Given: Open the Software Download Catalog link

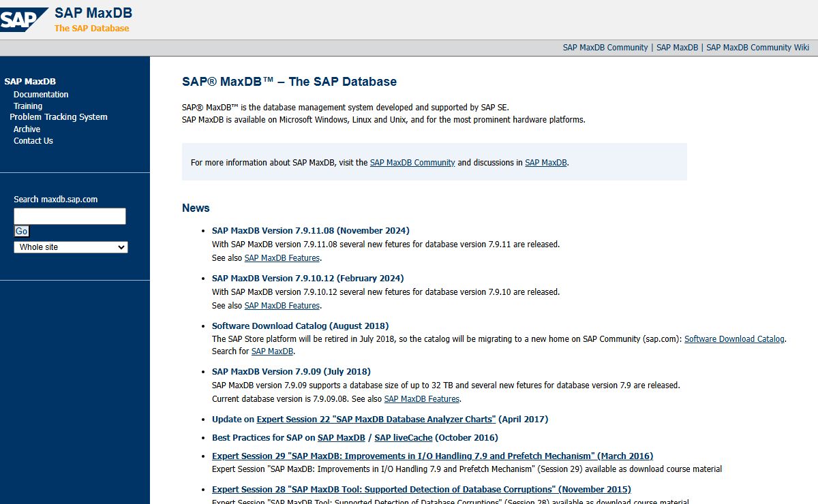Looking at the screenshot, I should 734,339.
